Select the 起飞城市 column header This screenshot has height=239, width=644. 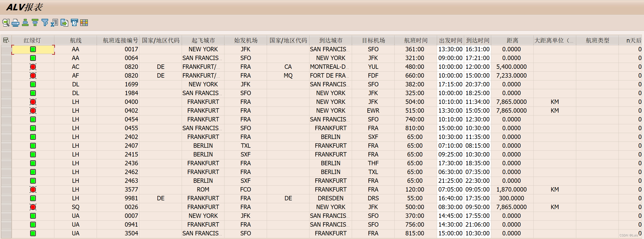point(203,40)
